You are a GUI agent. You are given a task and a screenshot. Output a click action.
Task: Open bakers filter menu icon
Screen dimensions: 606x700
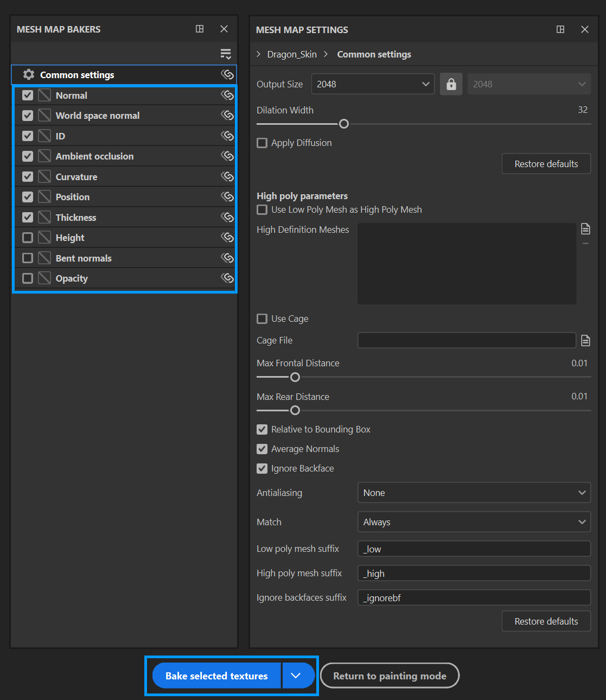point(226,54)
